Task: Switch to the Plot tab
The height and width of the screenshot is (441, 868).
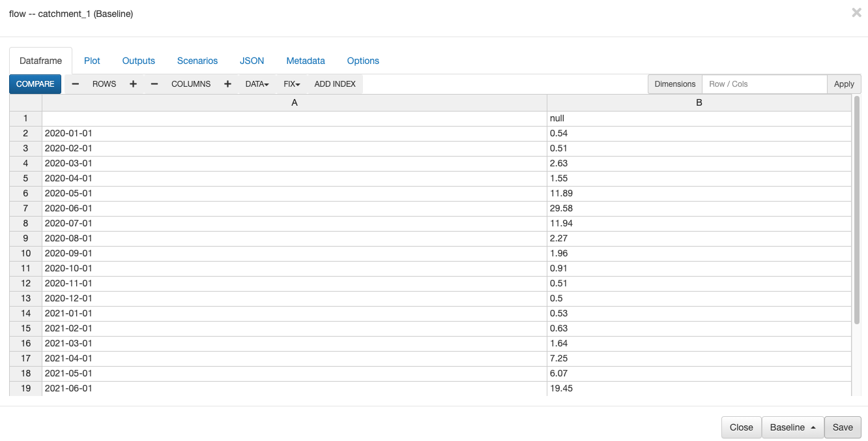Action: 92,61
